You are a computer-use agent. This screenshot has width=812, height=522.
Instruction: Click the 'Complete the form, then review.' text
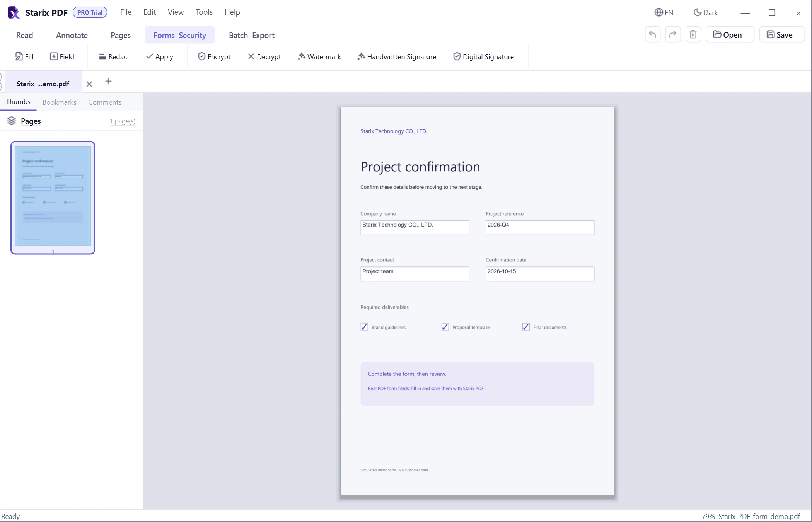407,374
